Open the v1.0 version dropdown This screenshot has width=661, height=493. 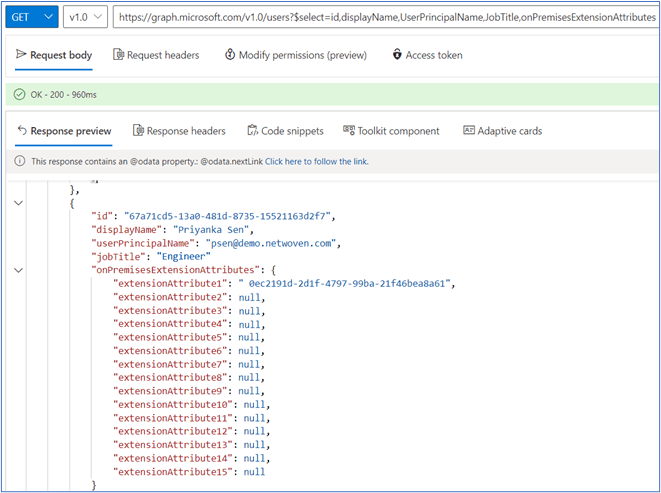(86, 17)
